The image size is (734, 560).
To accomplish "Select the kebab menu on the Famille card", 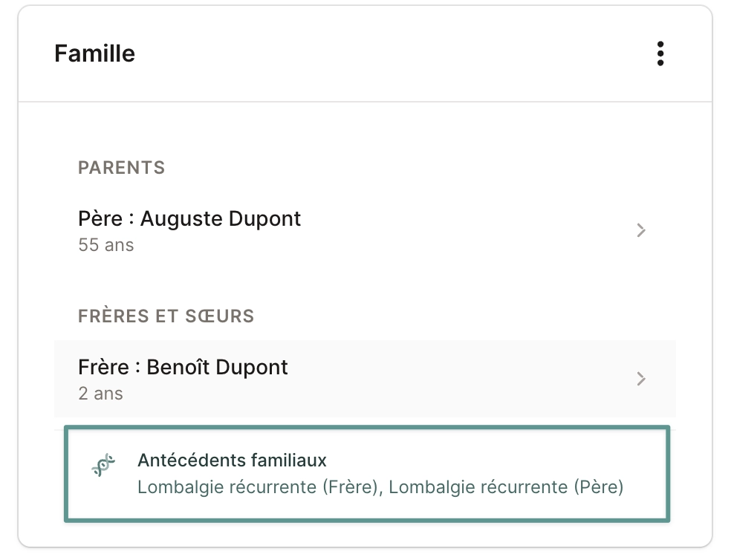I will [660, 53].
